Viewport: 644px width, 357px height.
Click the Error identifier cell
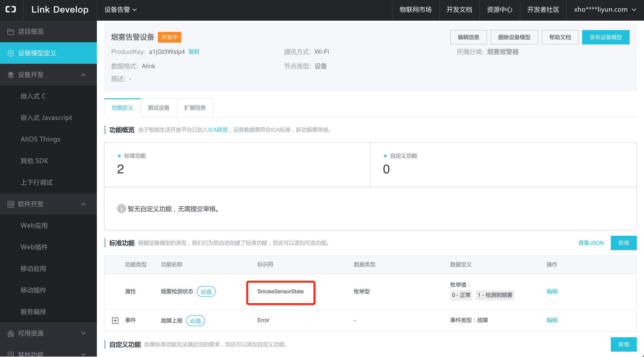point(263,320)
